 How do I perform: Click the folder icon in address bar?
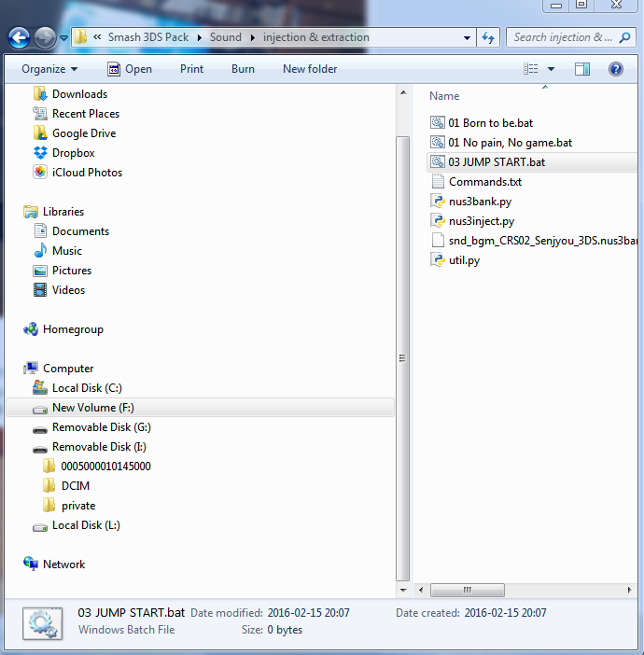pyautogui.click(x=80, y=37)
